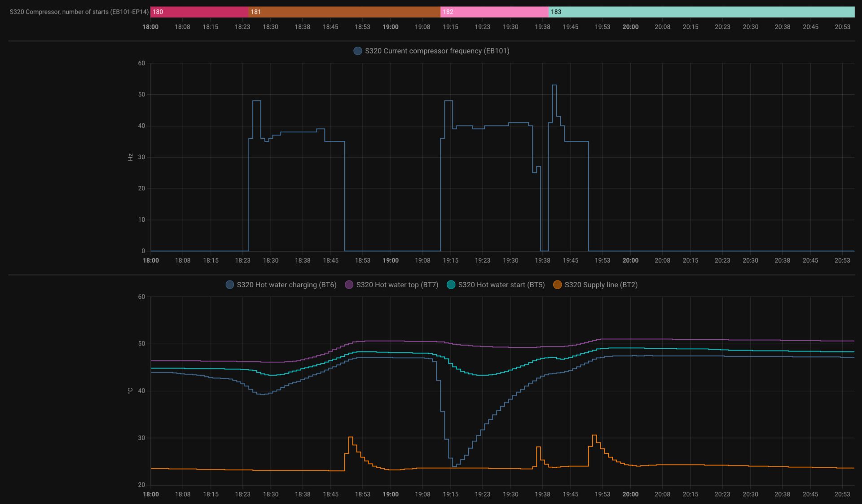Viewport: 862px width, 504px height.
Task: Click the 19:00 tick on top time axis
Action: click(390, 27)
